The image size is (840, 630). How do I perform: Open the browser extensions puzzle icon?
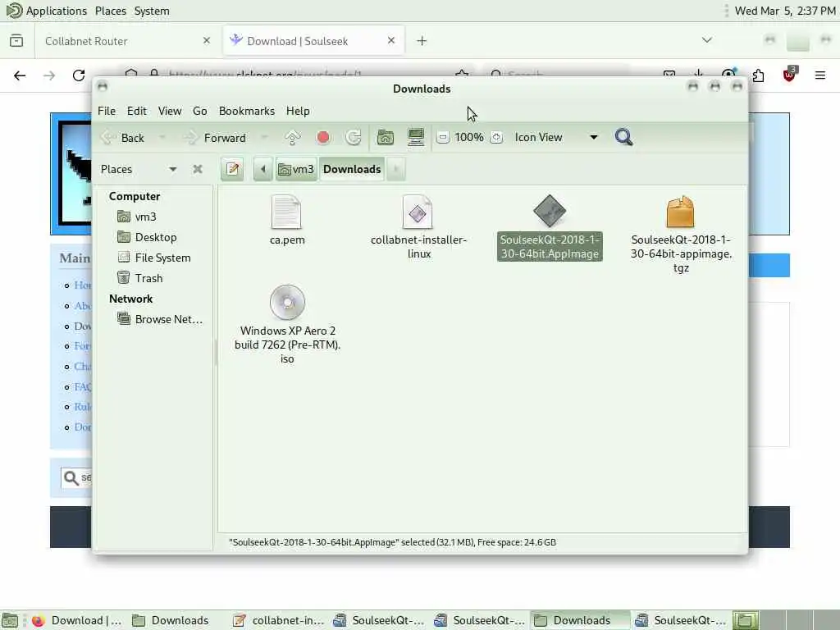(x=758, y=75)
